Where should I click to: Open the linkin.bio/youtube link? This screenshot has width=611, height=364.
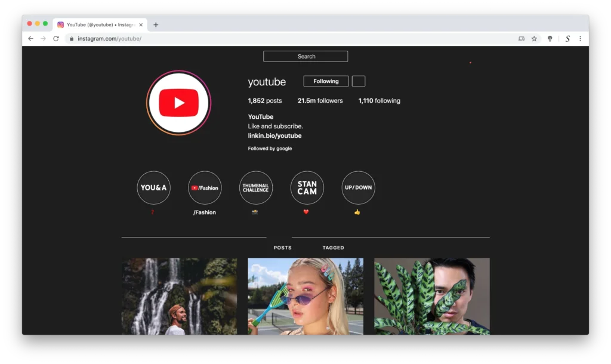pos(274,135)
